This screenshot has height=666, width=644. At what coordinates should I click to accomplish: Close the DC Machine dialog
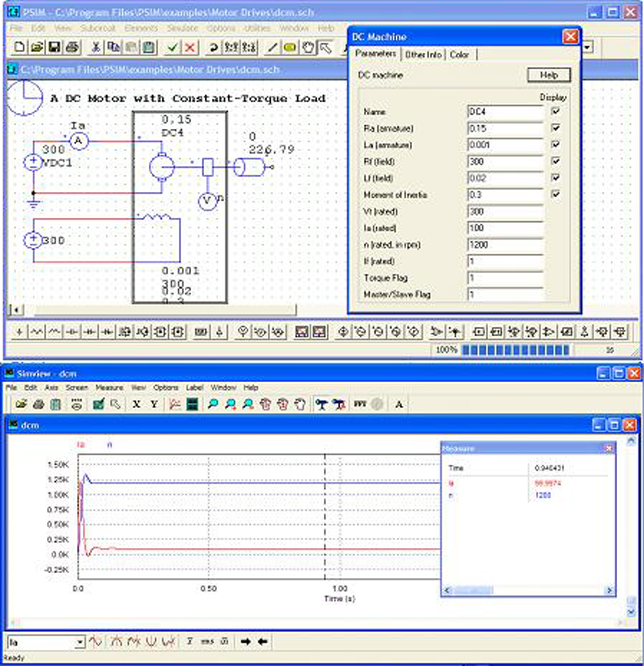pyautogui.click(x=570, y=36)
